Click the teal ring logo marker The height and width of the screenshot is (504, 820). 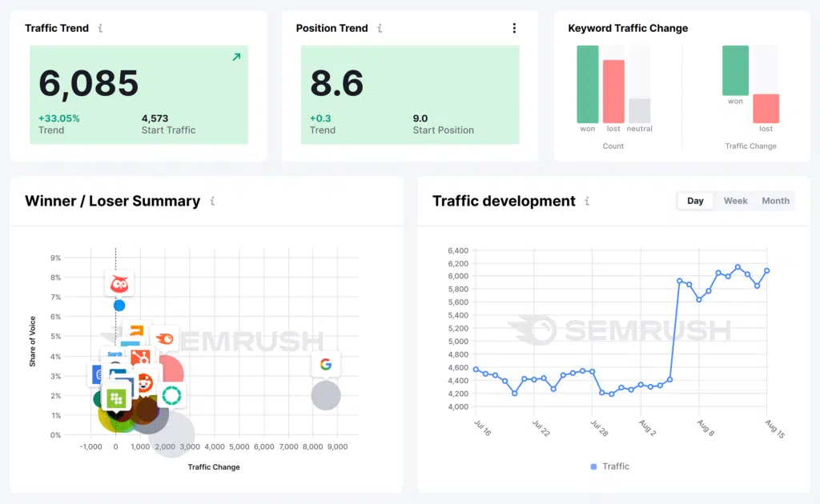click(x=171, y=394)
